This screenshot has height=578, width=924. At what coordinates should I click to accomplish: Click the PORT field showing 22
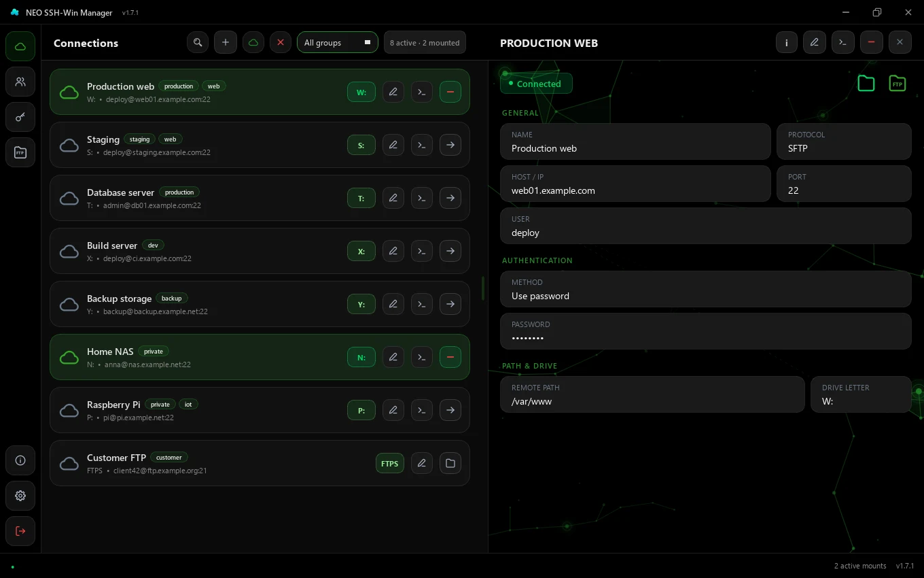tap(844, 184)
